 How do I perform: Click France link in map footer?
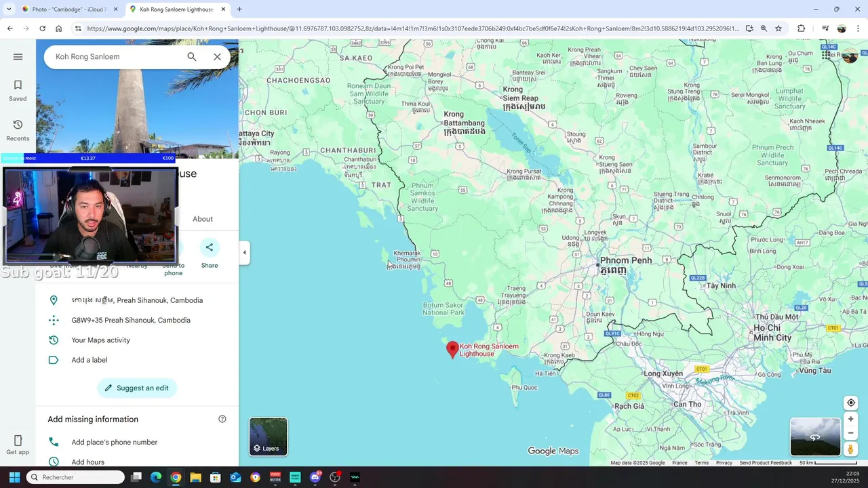pyautogui.click(x=679, y=463)
